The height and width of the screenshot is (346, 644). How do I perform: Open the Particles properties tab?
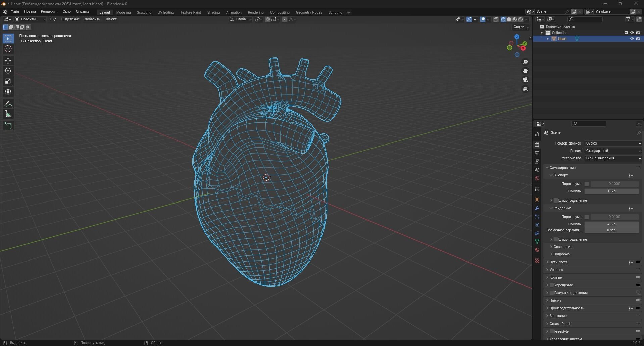click(537, 216)
